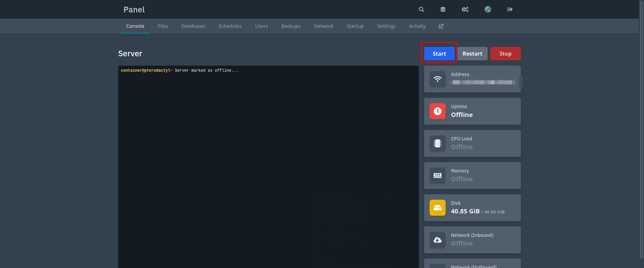Screen dimensions: 644x268
Task: Click the Restart button
Action: [473, 54]
